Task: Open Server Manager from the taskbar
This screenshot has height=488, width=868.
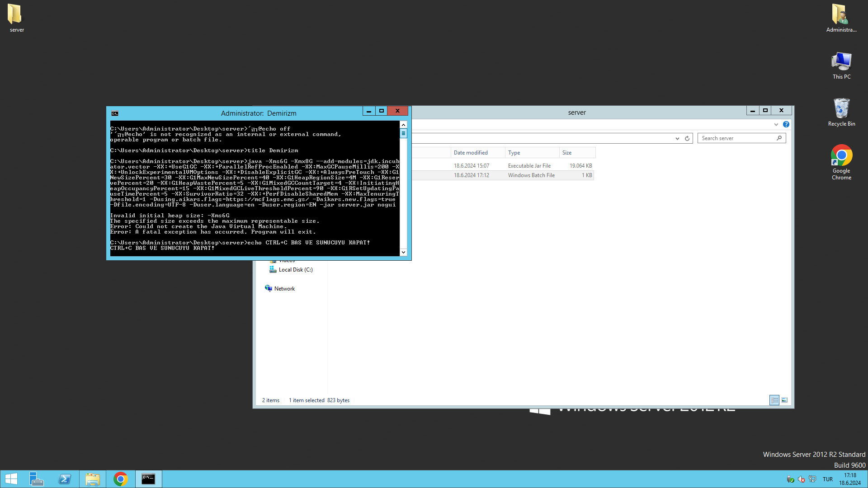Action: coord(36,479)
